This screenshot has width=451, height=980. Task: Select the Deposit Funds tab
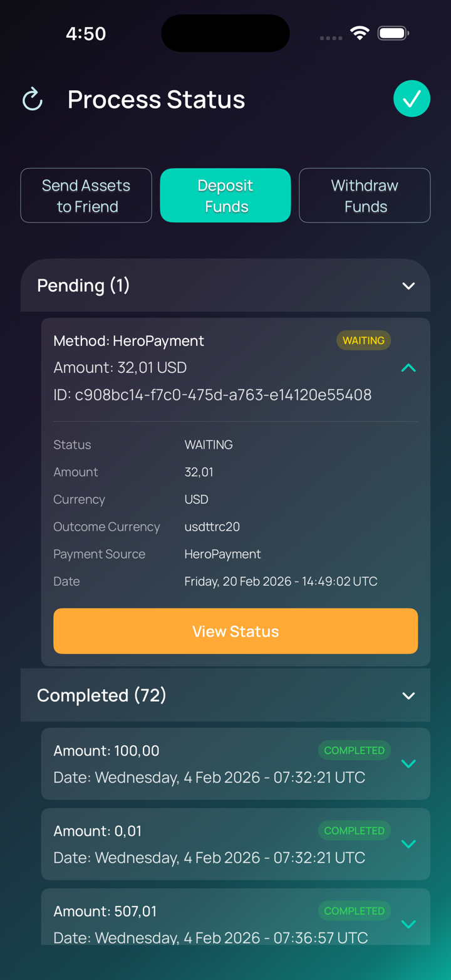(x=225, y=195)
